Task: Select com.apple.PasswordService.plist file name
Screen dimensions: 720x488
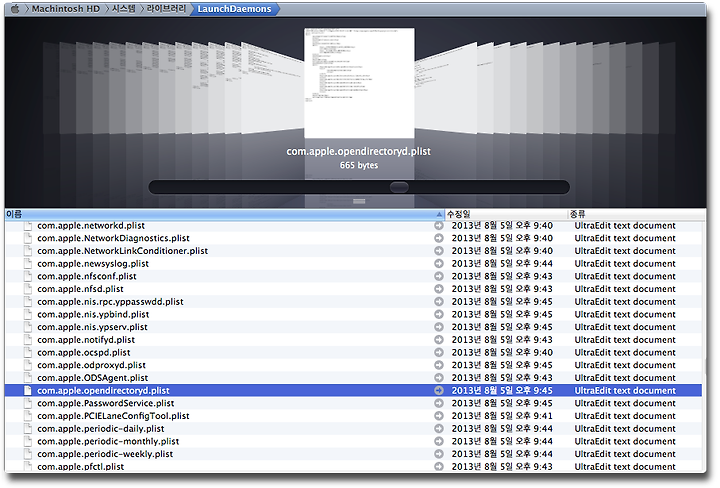Action: click(106, 403)
